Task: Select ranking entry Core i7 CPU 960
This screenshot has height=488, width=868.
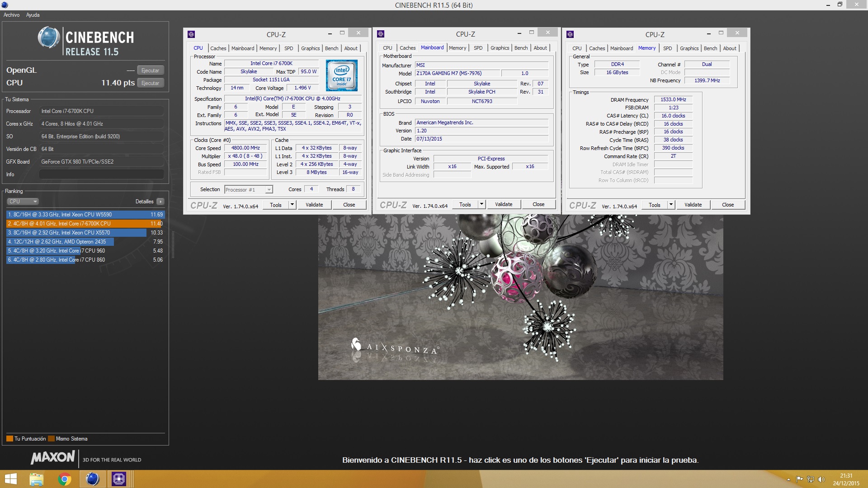Action: (85, 251)
